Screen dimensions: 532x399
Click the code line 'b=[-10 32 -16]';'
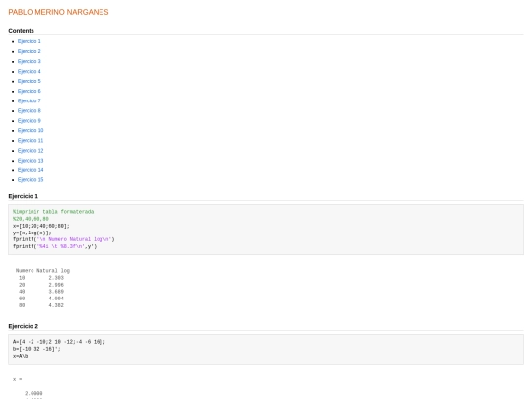[36, 349]
